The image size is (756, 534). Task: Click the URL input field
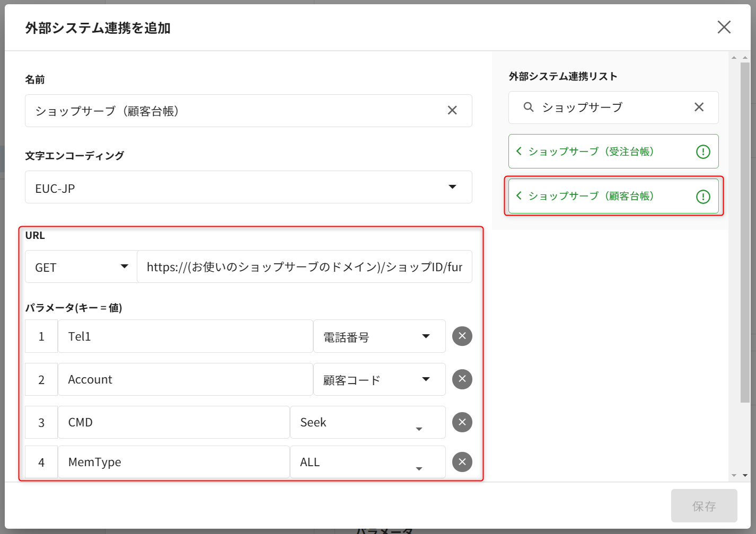304,267
